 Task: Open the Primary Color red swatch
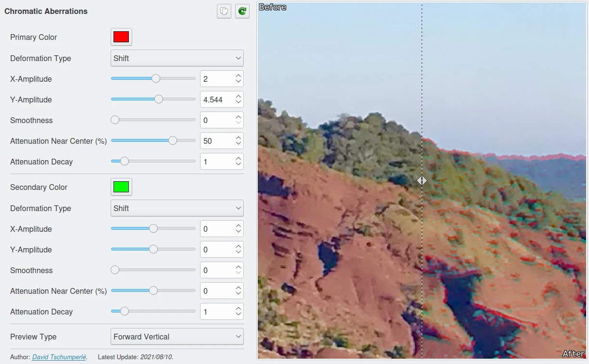click(121, 37)
